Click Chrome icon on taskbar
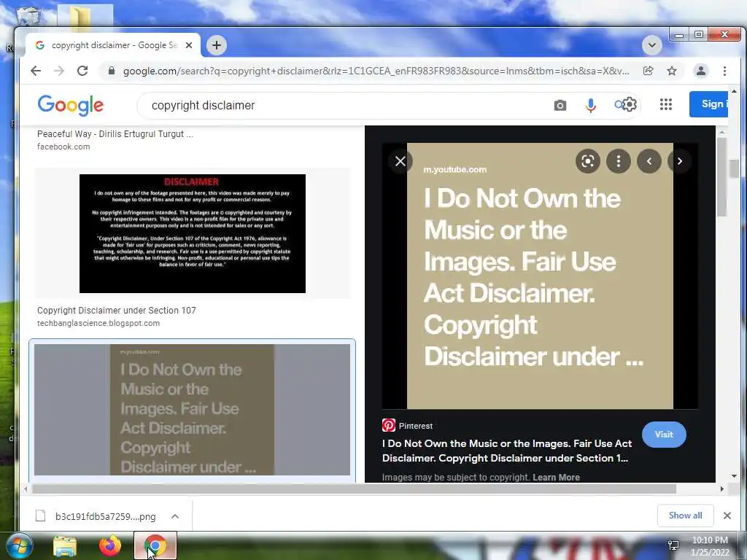This screenshot has height=560, width=747. 155,545
